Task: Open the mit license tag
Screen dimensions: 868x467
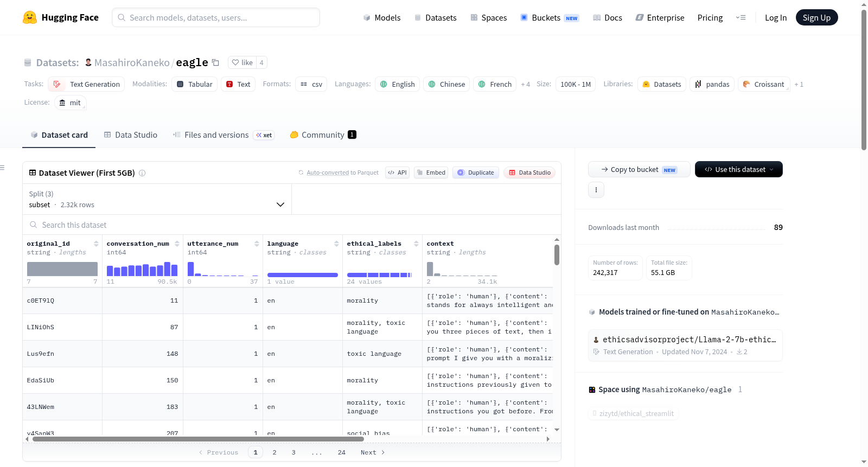Action: 71,103
